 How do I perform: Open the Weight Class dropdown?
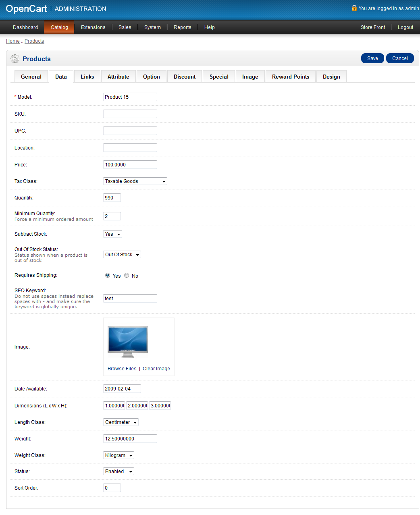click(119, 455)
